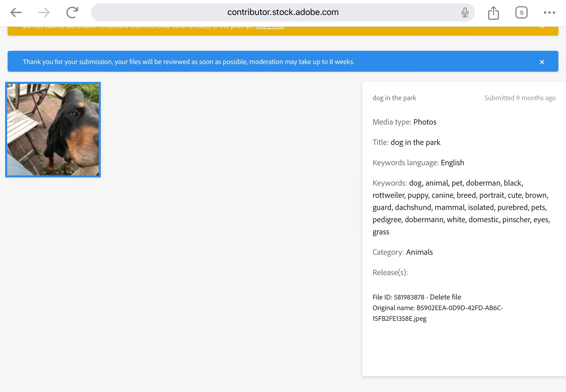Open the tab switcher showing 5 tabs
Viewport: 566px width, 392px height.
tap(521, 12)
